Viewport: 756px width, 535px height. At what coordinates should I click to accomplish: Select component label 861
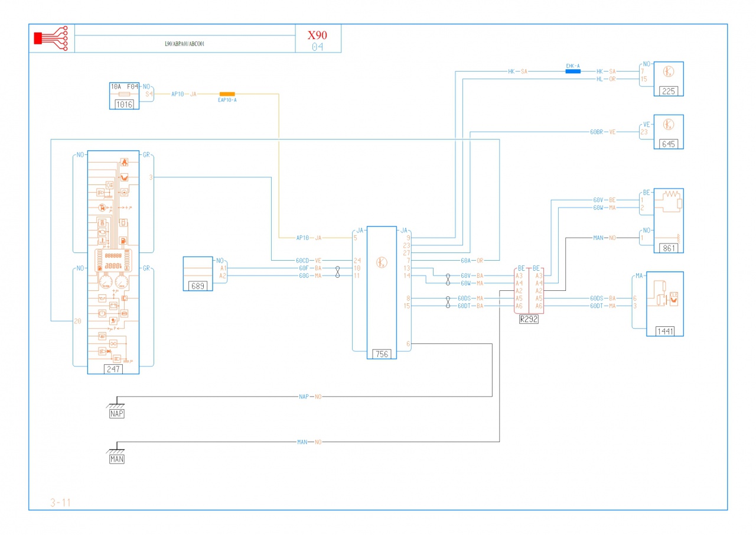669,248
